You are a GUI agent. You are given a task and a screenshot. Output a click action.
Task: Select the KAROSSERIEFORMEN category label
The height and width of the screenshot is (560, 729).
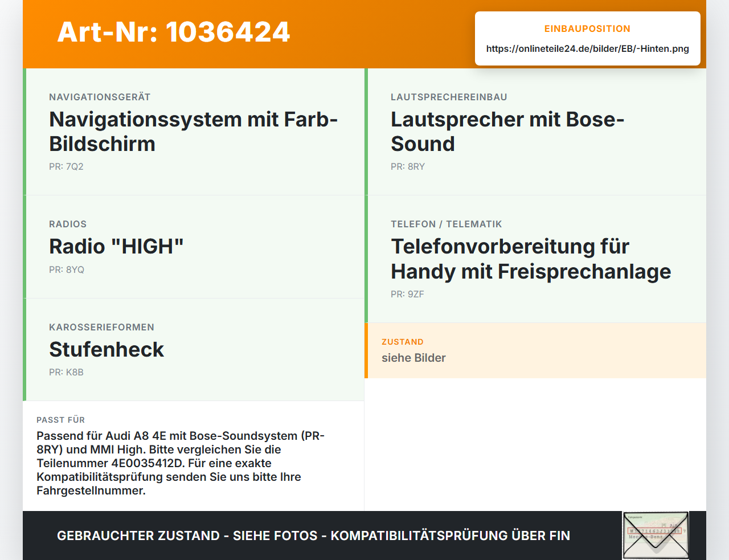(x=101, y=327)
